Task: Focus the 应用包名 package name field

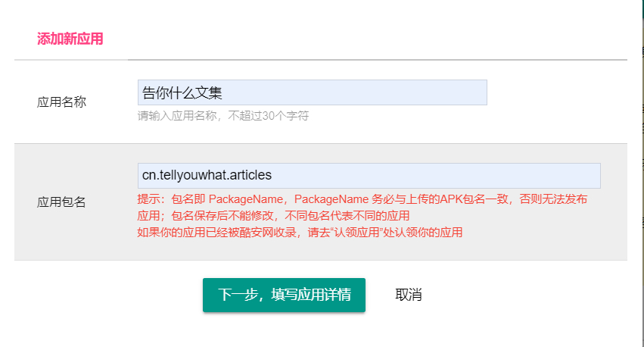Action: click(x=369, y=176)
